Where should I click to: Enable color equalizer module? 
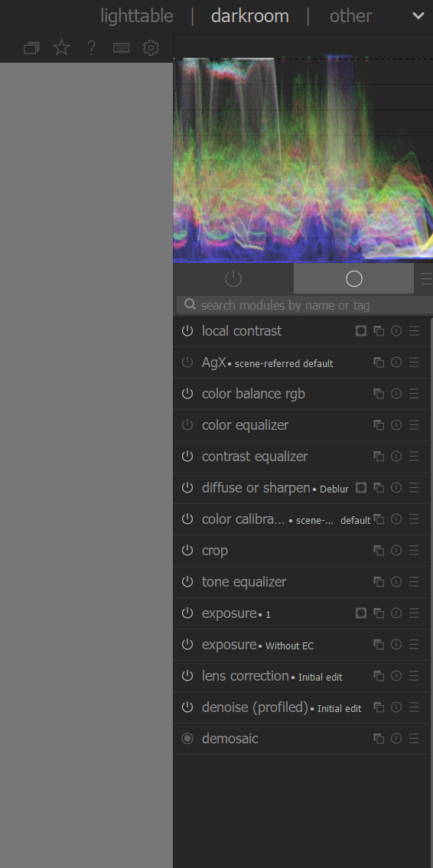click(187, 425)
